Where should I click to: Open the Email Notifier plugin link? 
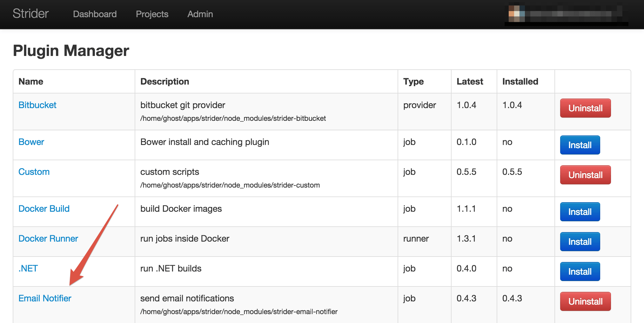(x=45, y=298)
